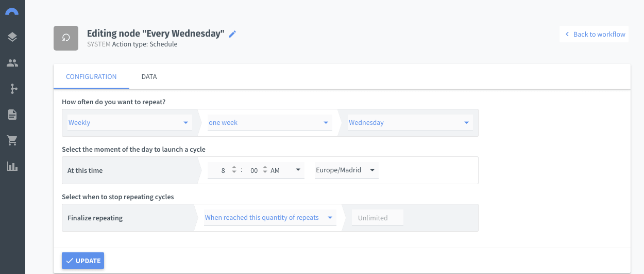Open the shopping cart icon in sidebar
This screenshot has height=274, width=644.
click(12, 140)
